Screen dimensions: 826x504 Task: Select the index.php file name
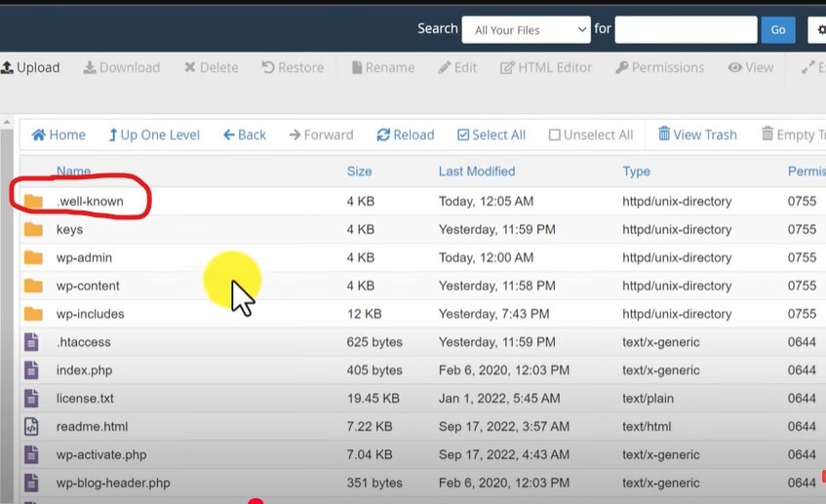point(84,370)
